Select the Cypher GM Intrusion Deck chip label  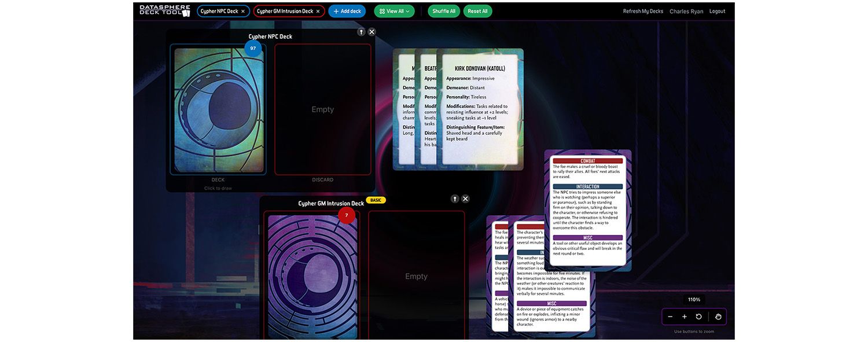[285, 11]
